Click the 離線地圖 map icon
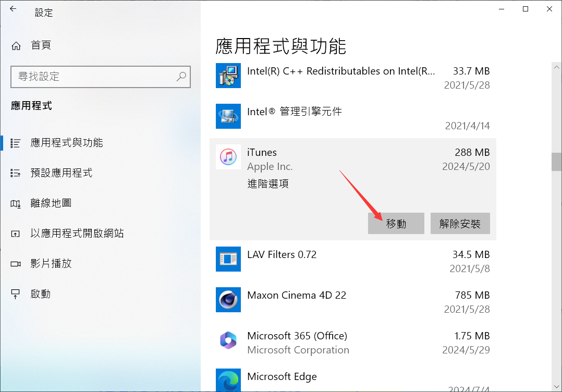The height and width of the screenshot is (392, 562). 16,204
